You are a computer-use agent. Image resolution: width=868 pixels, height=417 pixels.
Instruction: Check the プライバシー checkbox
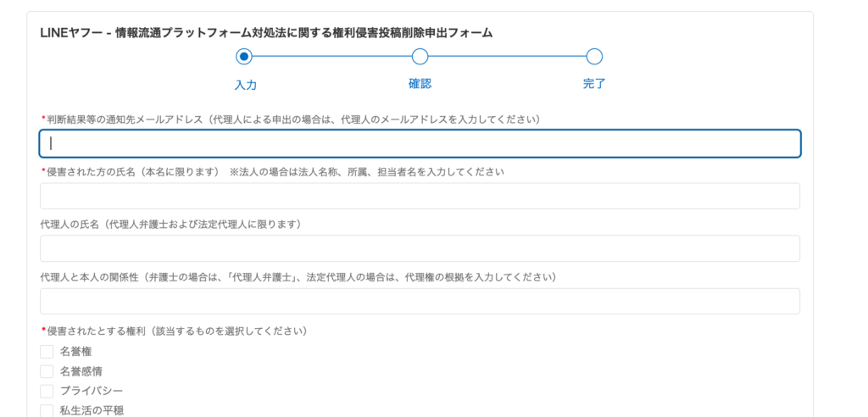click(47, 391)
